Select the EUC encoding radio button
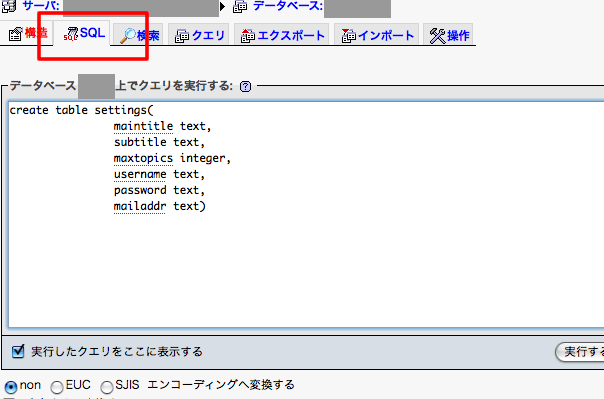The image size is (604, 399). 57,387
